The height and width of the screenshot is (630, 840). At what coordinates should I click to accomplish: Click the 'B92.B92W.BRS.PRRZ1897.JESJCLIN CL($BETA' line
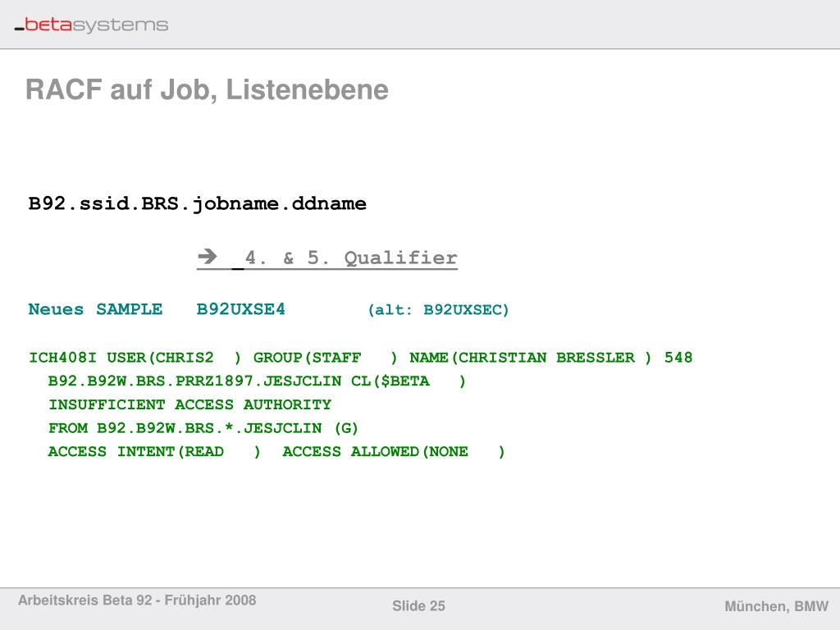pyautogui.click(x=257, y=381)
